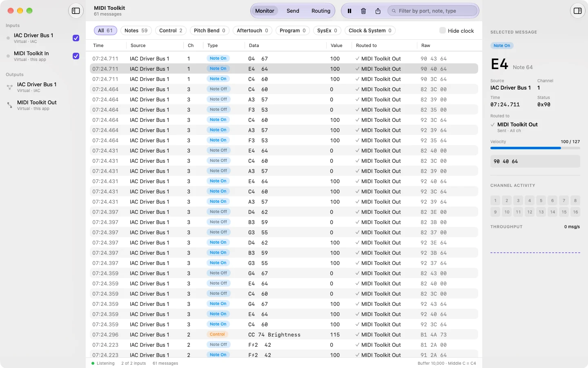
Task: Show only Pitch Bend messages
Action: click(209, 31)
